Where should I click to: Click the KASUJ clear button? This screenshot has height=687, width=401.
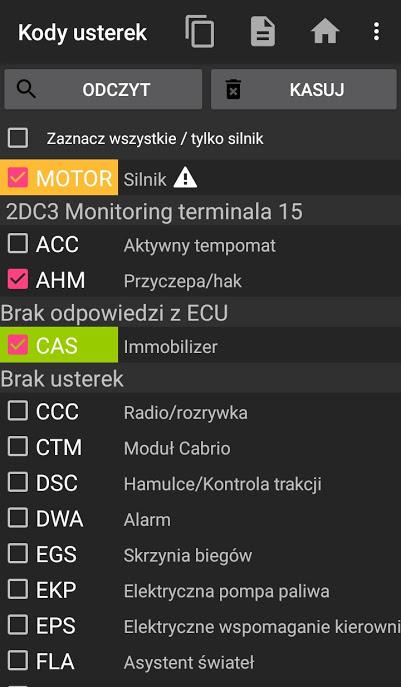coord(304,89)
